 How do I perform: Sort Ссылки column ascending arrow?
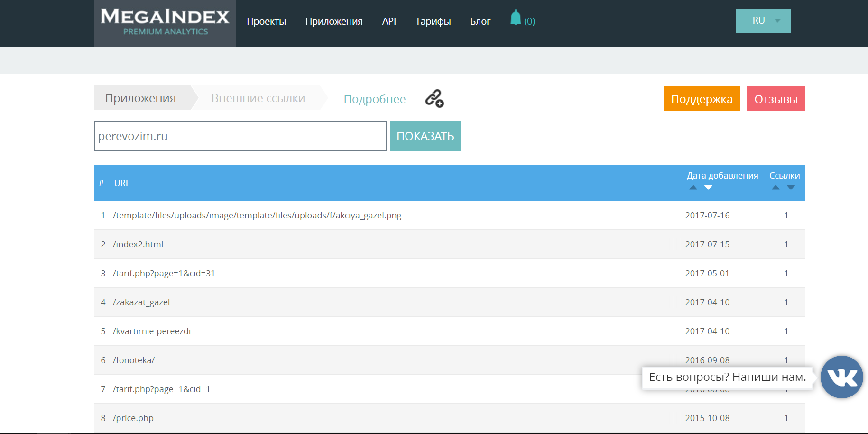click(x=776, y=188)
